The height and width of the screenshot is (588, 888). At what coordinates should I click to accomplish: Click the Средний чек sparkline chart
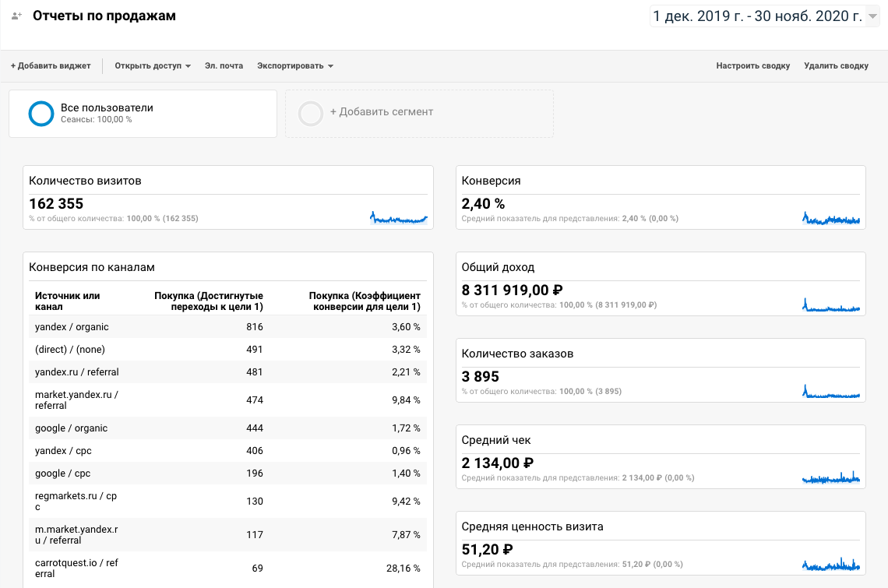click(x=831, y=478)
